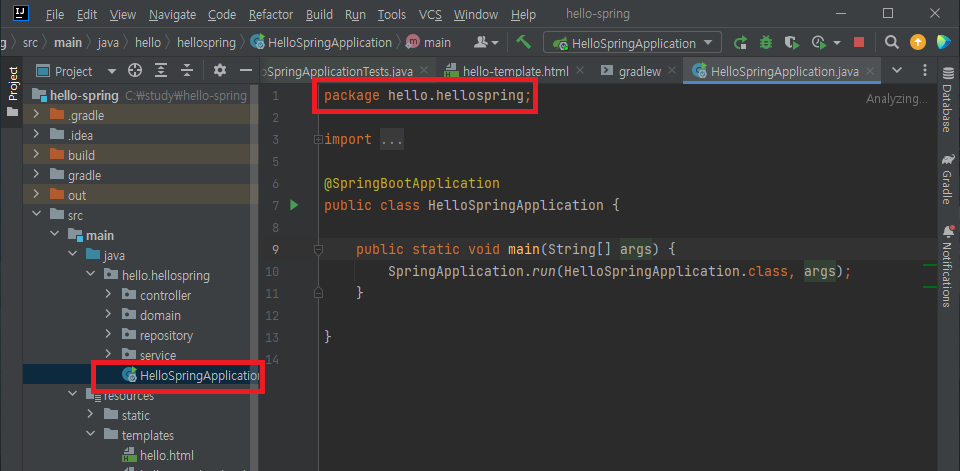960x471 pixels.
Task: Click the orange IDE update icon
Action: pyautogui.click(x=918, y=42)
